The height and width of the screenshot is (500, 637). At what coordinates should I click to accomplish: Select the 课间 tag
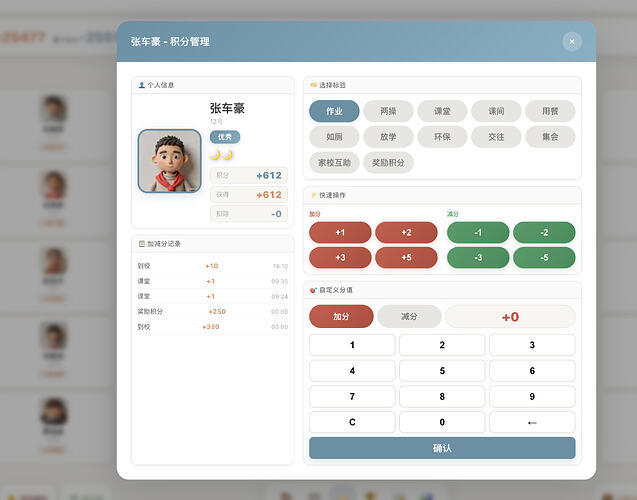point(496,111)
